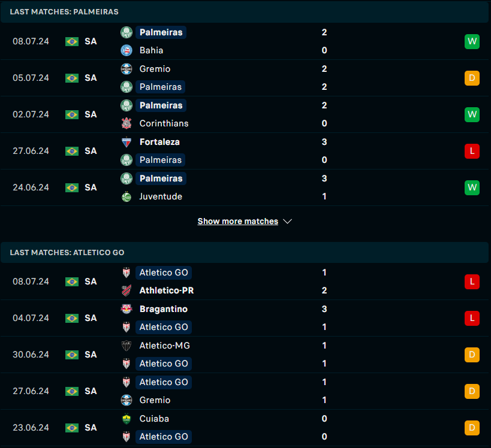
Task: Open Corinthians team name
Action: pyautogui.click(x=164, y=123)
